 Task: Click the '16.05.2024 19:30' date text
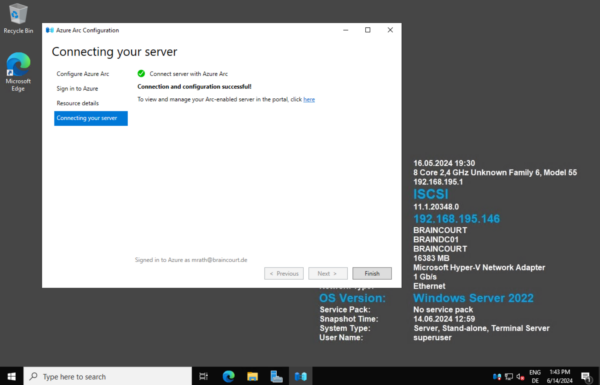(444, 163)
